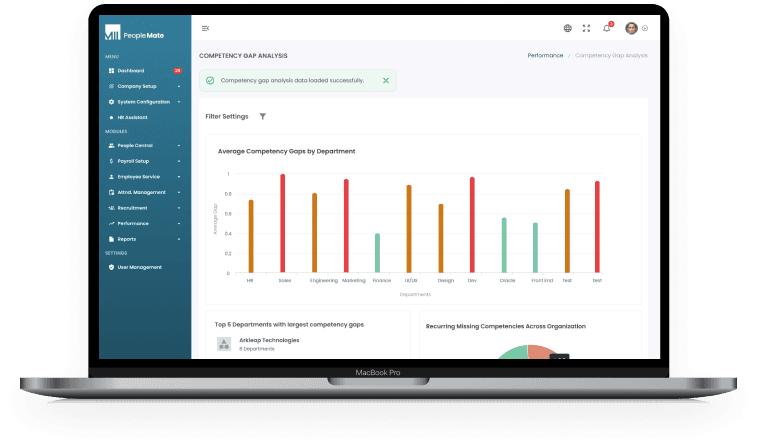The height and width of the screenshot is (440, 757).
Task: Click the red Marketing bar
Action: pos(346,226)
